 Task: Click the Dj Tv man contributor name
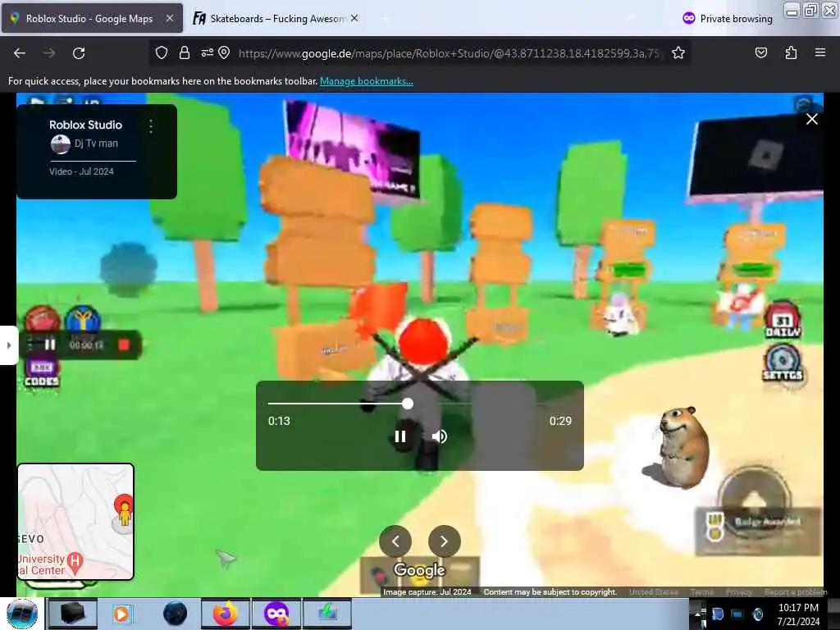tap(96, 144)
